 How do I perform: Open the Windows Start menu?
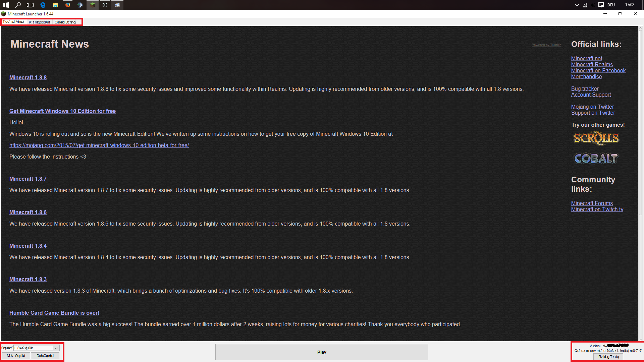(6, 5)
